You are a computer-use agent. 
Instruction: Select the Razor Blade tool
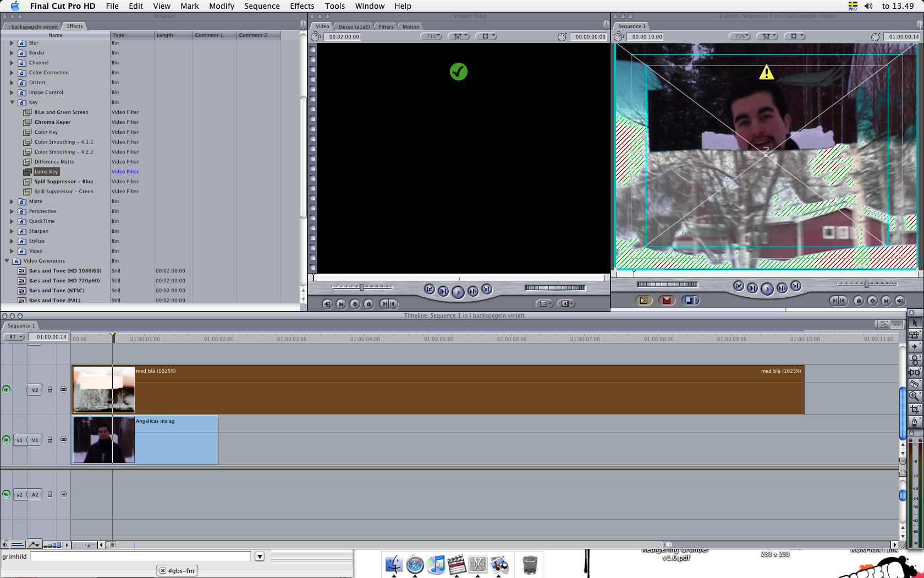click(915, 384)
